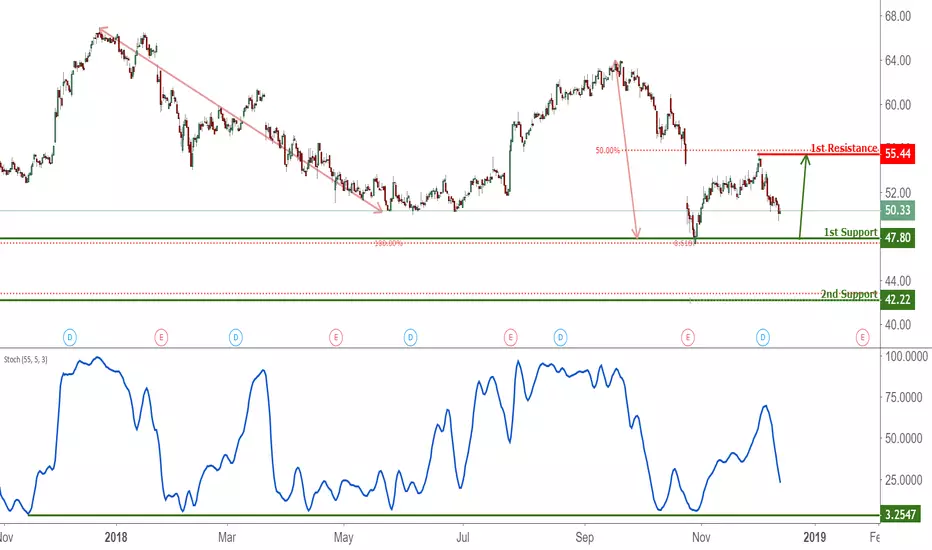Click the earnings marker just after 2018
This screenshot has height=550, width=932.
tap(161, 338)
